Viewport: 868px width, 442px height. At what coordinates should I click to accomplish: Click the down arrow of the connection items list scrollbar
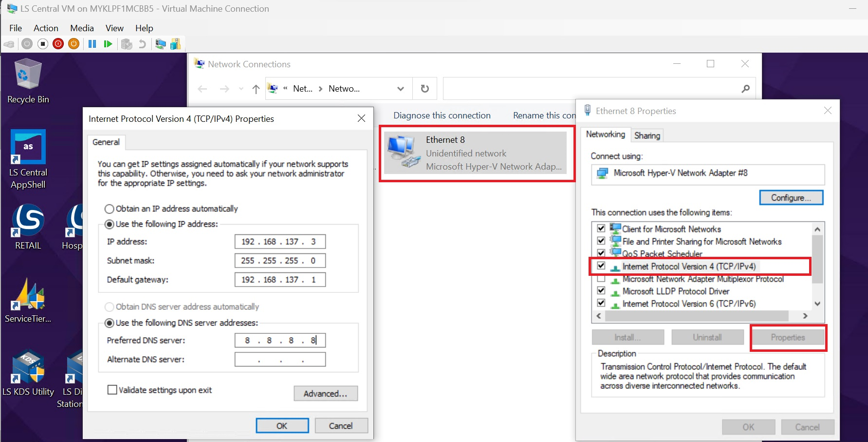click(x=817, y=304)
